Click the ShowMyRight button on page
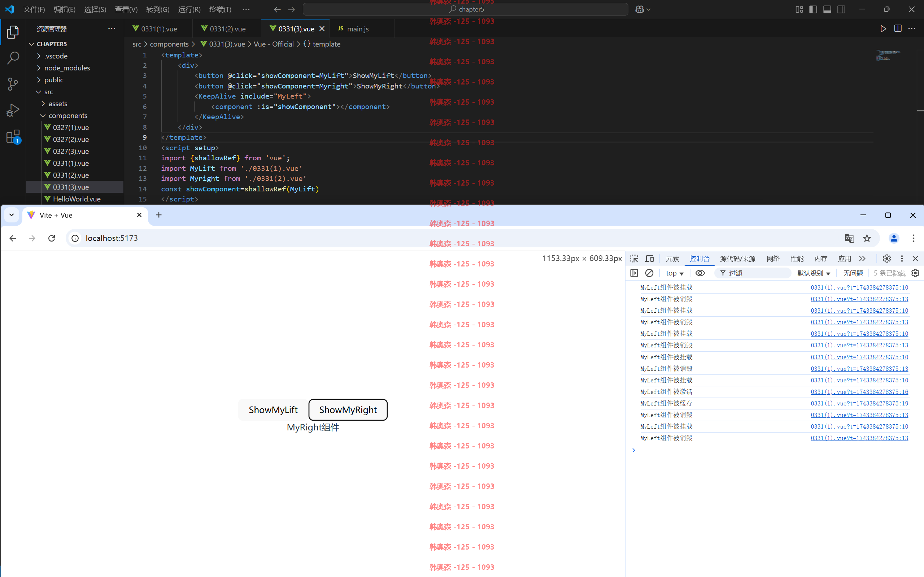Screen dimensions: 924x577 click(348, 409)
